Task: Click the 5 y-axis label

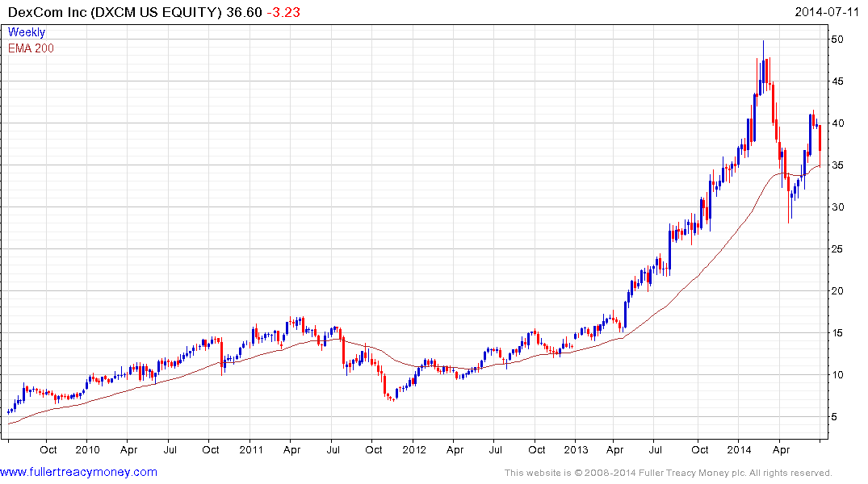Action: [834, 417]
